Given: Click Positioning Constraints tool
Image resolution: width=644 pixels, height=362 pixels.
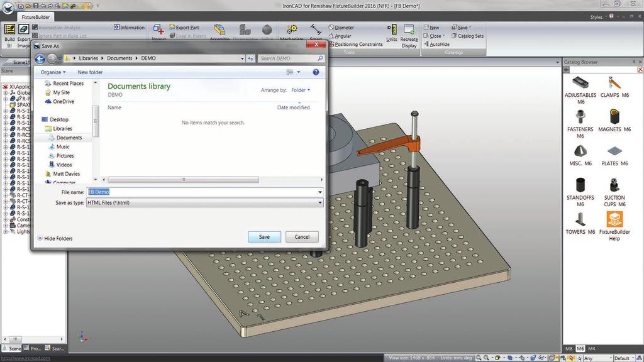Looking at the screenshot, I should [355, 45].
